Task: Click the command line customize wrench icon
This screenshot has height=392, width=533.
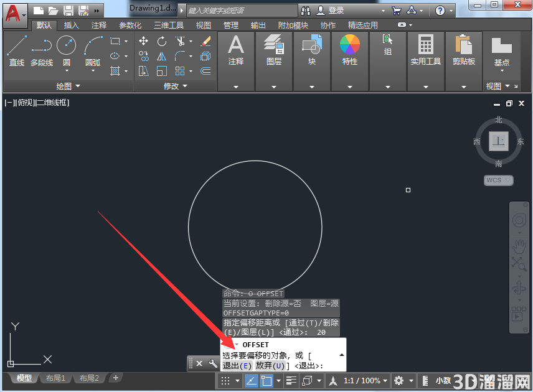Action: pos(213,363)
